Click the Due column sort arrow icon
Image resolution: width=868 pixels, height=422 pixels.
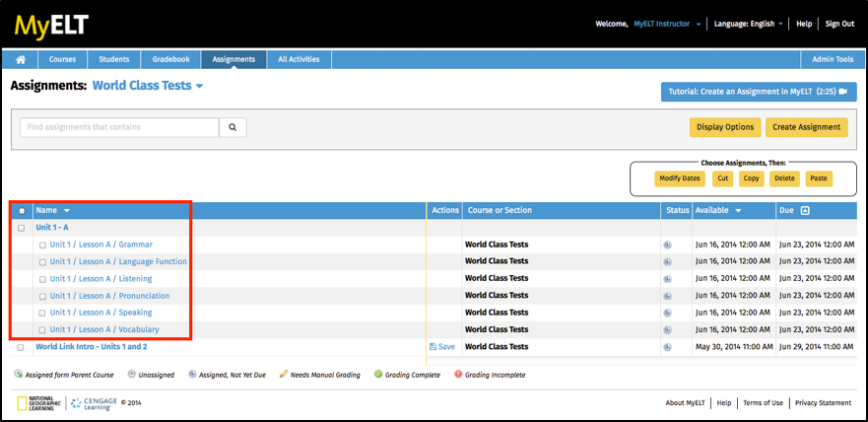(805, 211)
